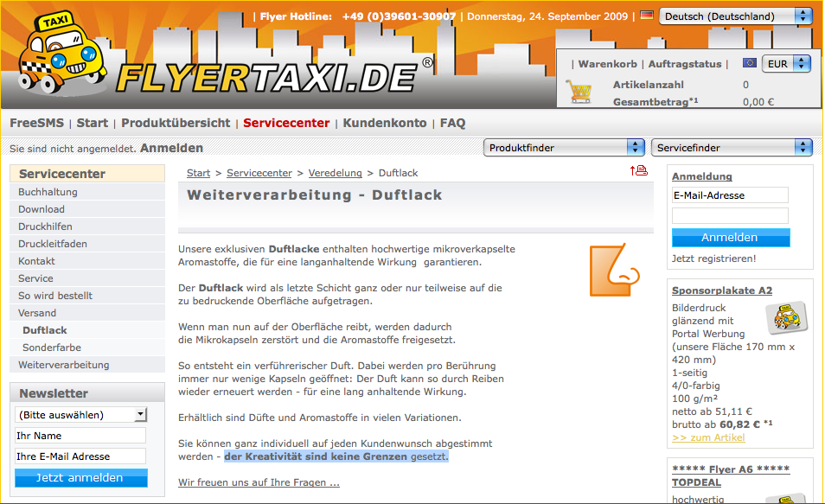Open Versand in the sidebar
The width and height of the screenshot is (825, 504).
[x=87, y=313]
